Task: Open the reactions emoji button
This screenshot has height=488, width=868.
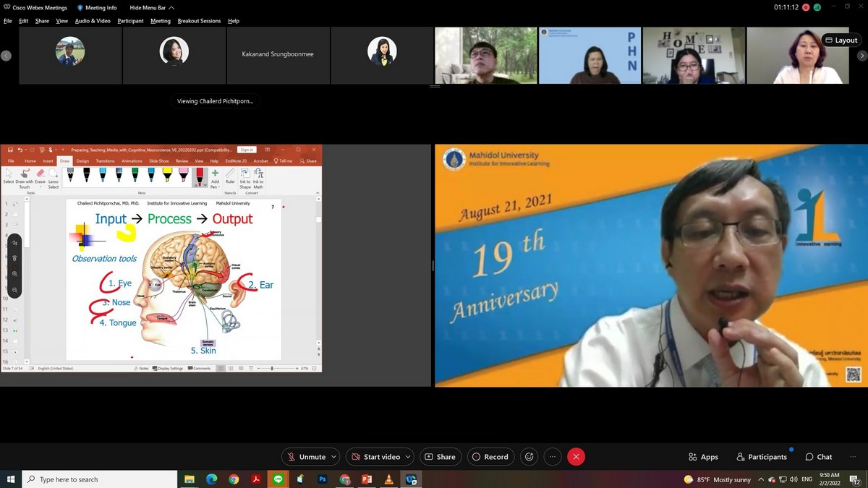Action: [x=529, y=457]
